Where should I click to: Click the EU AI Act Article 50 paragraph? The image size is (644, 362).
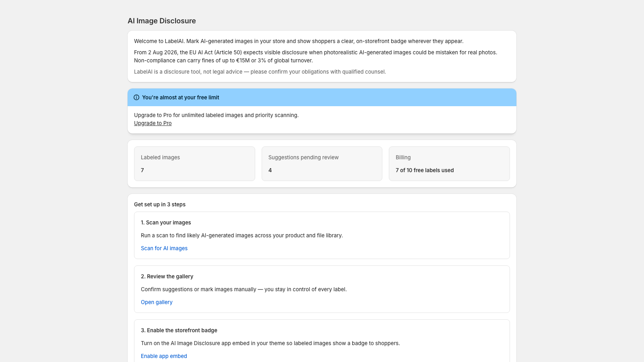point(316,56)
